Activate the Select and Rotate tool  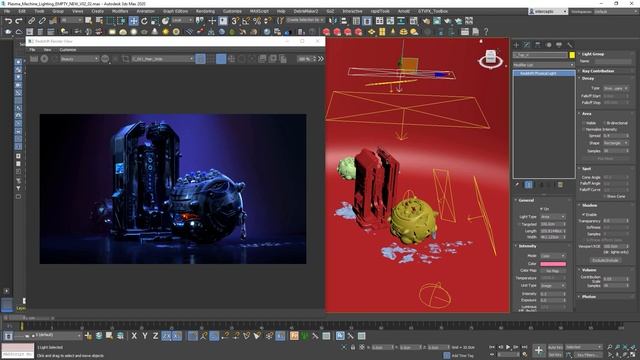(x=144, y=21)
